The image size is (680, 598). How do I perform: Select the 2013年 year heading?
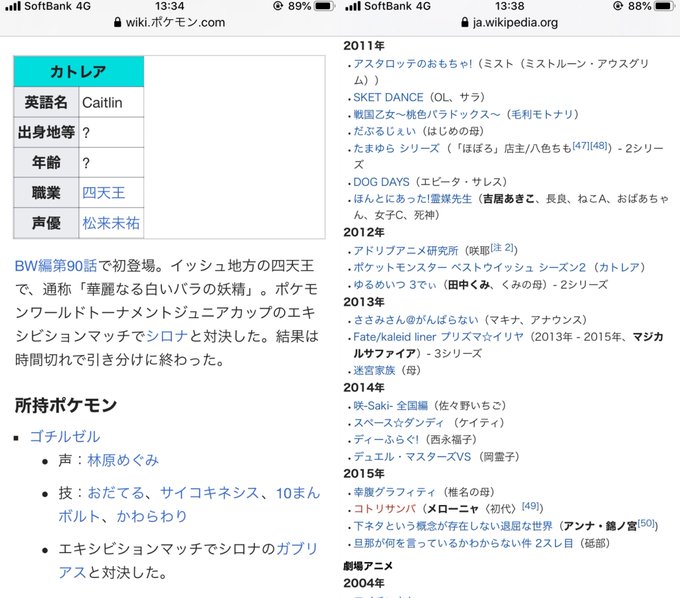[x=364, y=302]
